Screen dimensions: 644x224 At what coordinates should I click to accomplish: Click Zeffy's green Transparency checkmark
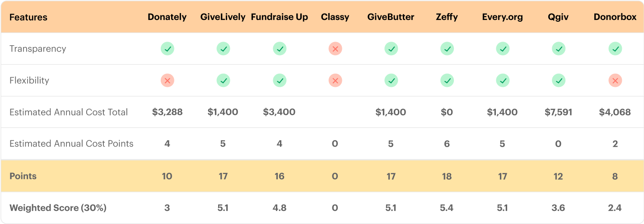pyautogui.click(x=447, y=48)
